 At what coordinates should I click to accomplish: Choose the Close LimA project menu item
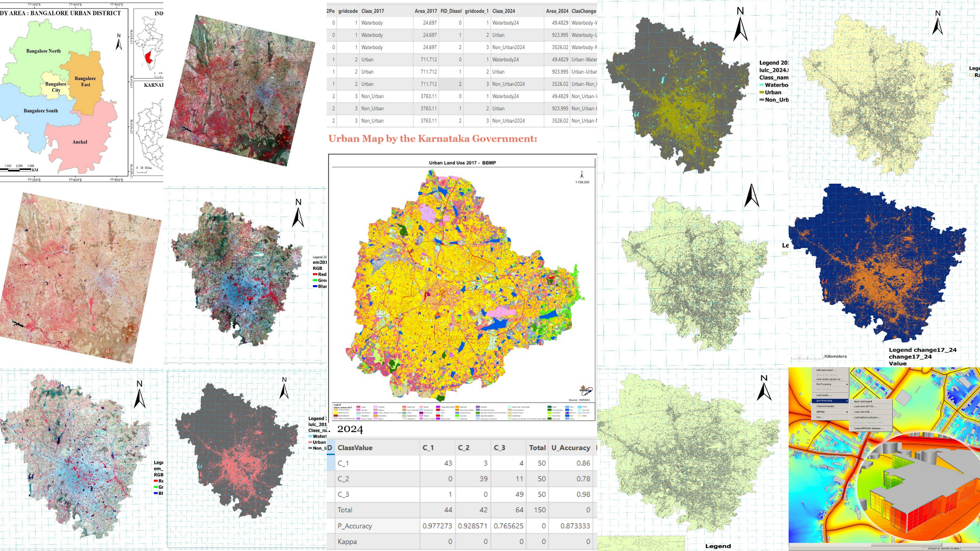click(825, 406)
